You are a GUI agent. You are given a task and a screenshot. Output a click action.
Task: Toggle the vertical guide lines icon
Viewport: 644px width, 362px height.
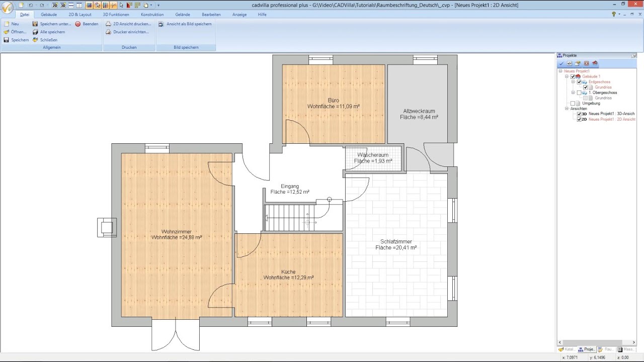point(105,5)
